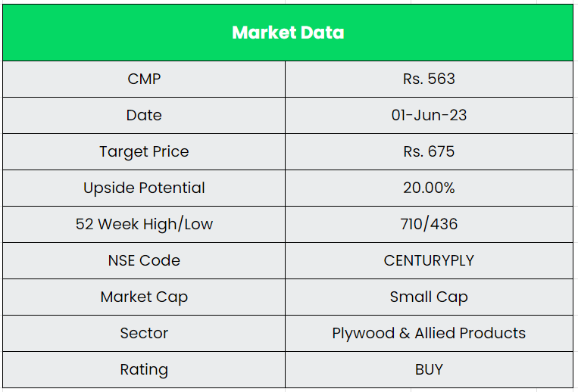
Task: Select the CMP label cell
Action: tap(144, 79)
